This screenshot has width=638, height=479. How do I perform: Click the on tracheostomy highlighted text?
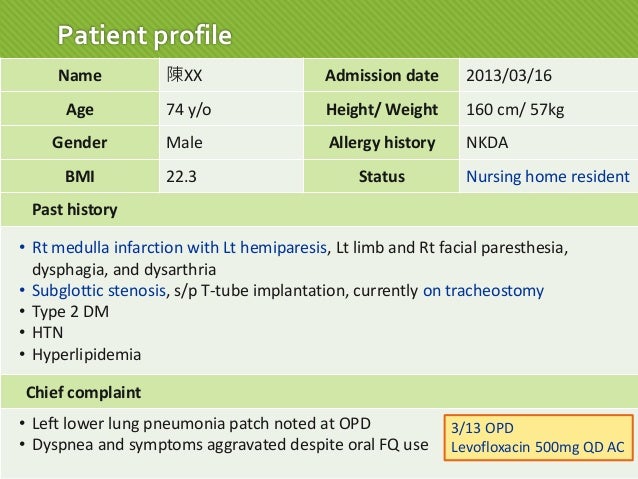coord(483,291)
